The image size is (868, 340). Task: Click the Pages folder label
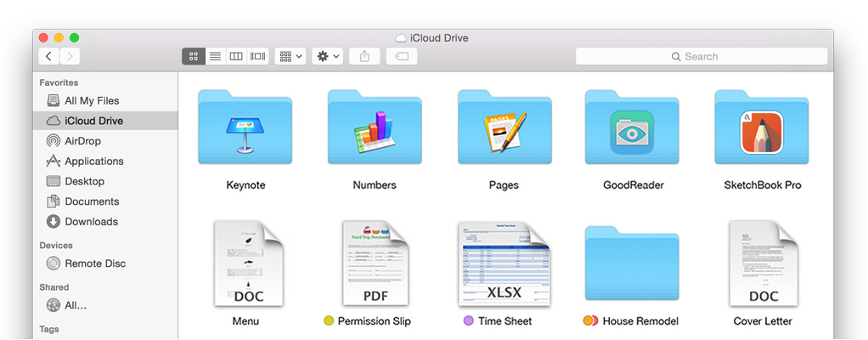504,185
